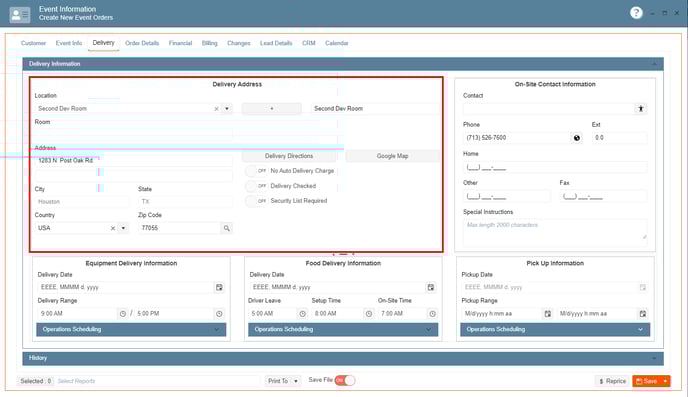This screenshot has width=688, height=397.
Task: Open On-Site Time clock icon
Action: tap(432, 314)
